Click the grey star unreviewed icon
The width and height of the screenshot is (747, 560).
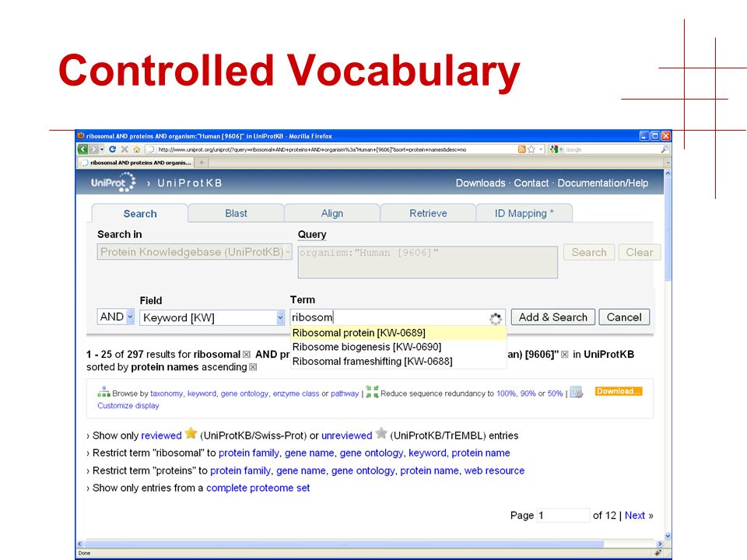coord(381,433)
